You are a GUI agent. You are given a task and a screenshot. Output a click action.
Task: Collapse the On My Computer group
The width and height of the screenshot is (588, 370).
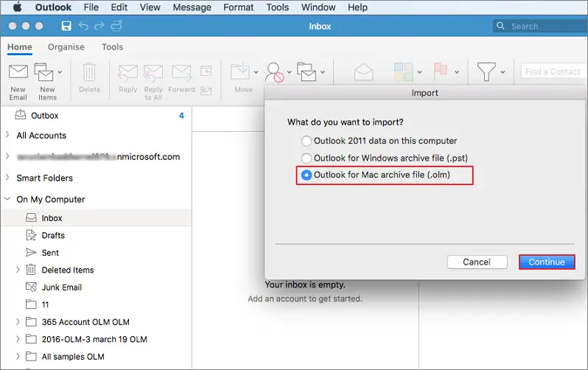point(7,199)
